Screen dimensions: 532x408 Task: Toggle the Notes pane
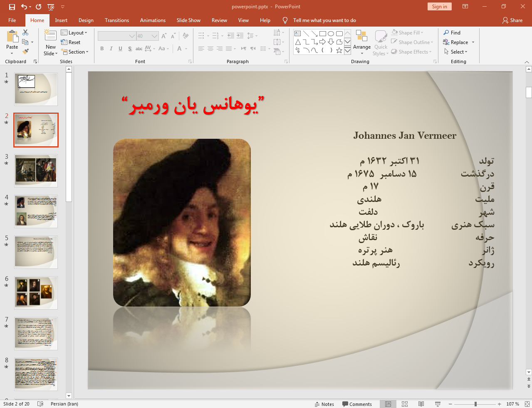tap(324, 404)
